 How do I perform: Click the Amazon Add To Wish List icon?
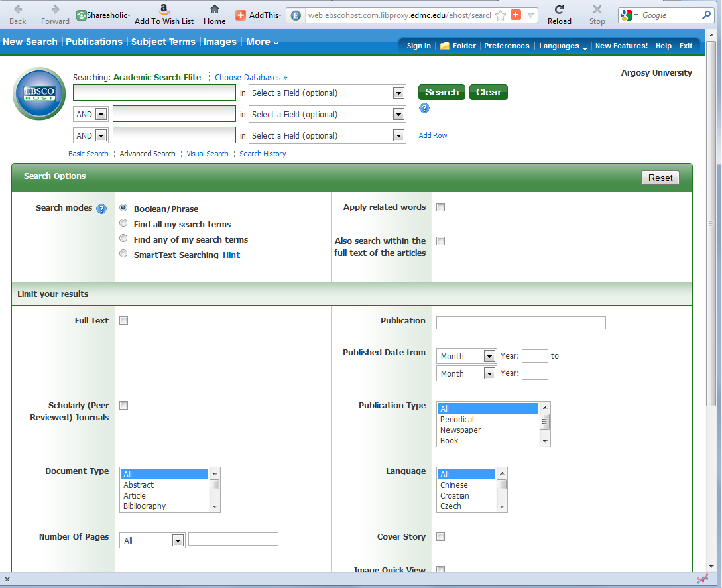(x=164, y=9)
